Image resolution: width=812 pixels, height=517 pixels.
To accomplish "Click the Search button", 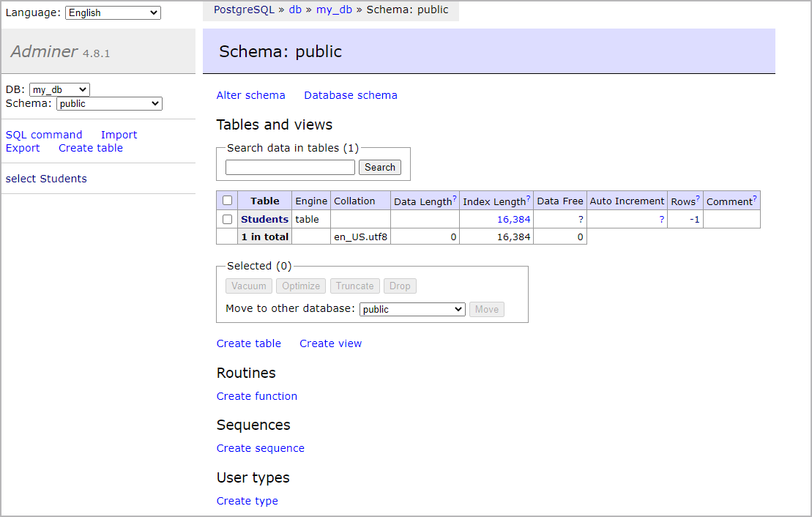I will (379, 167).
